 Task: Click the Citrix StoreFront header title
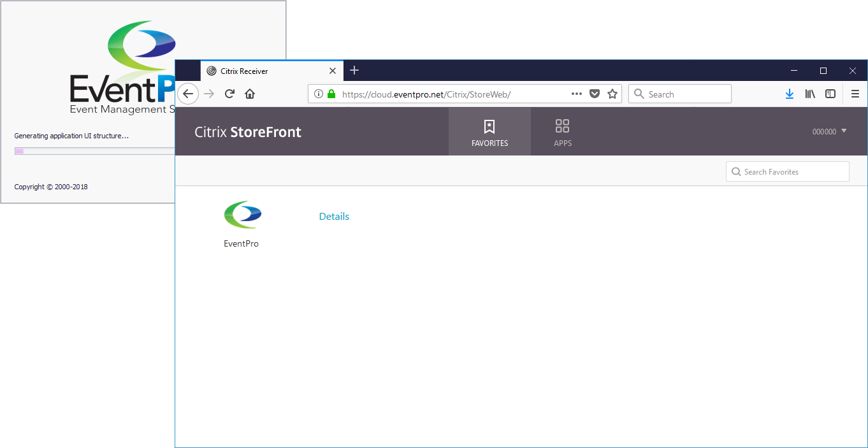coord(248,132)
